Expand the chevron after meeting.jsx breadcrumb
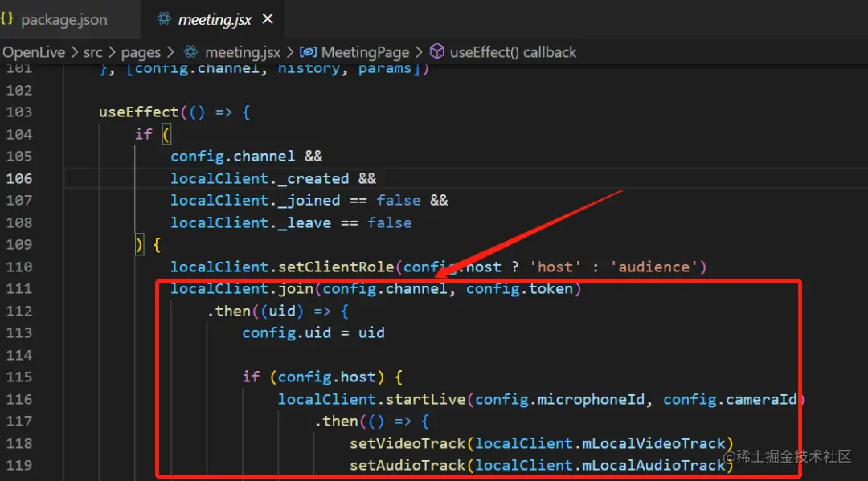This screenshot has width=868, height=481. (x=289, y=52)
